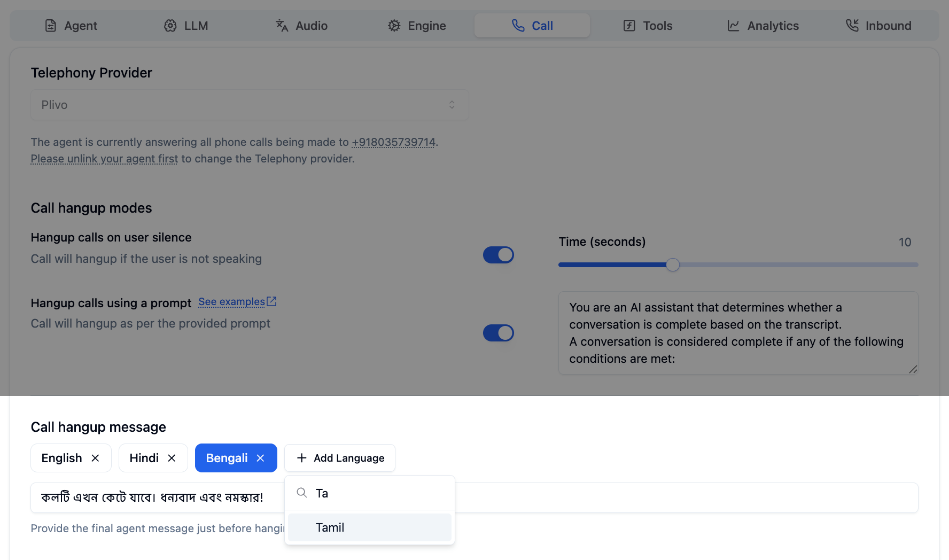Open the See examples link

231,301
